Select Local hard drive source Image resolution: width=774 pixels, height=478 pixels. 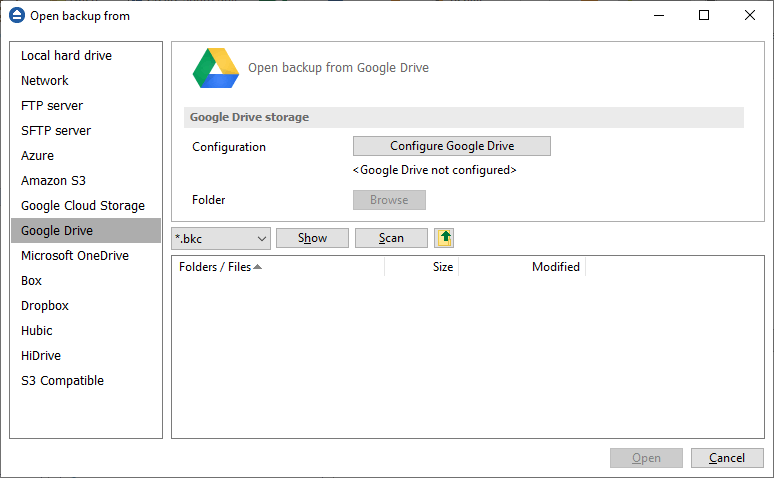point(86,56)
